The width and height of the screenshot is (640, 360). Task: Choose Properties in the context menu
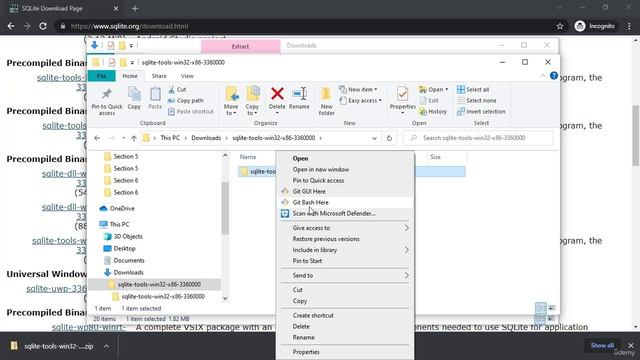346,352
